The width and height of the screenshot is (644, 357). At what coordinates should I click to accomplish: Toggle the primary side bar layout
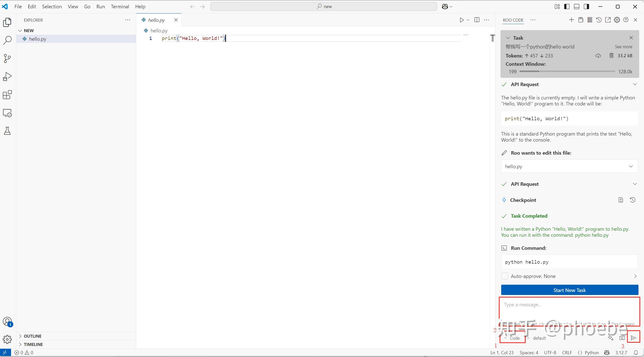tap(567, 7)
